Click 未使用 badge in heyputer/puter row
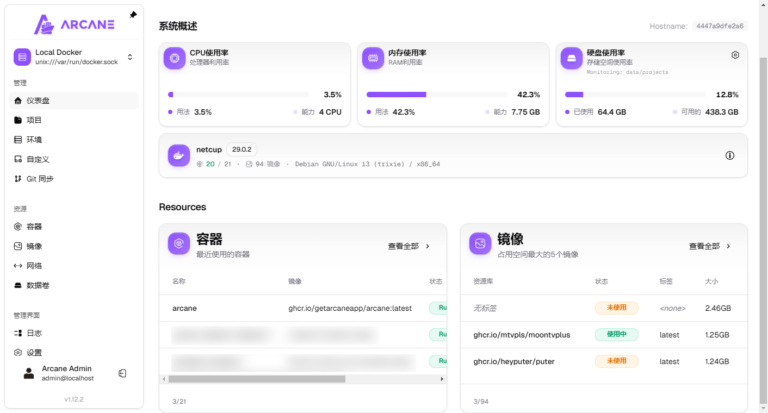This screenshot has height=413, width=768. pyautogui.click(x=617, y=361)
